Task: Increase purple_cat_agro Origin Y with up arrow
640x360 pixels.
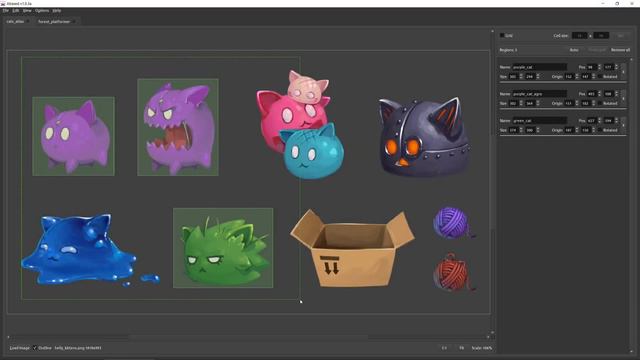Action: 593,102
